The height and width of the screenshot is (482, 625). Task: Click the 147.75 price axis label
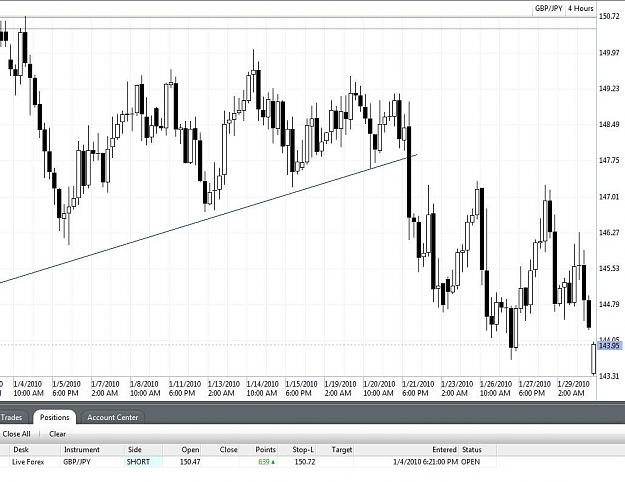click(x=609, y=160)
